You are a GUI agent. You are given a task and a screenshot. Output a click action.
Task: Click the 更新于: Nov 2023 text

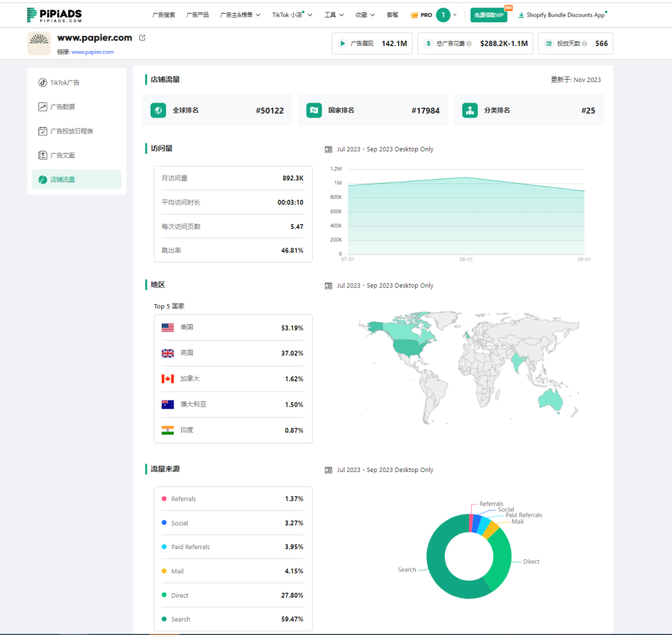point(576,80)
